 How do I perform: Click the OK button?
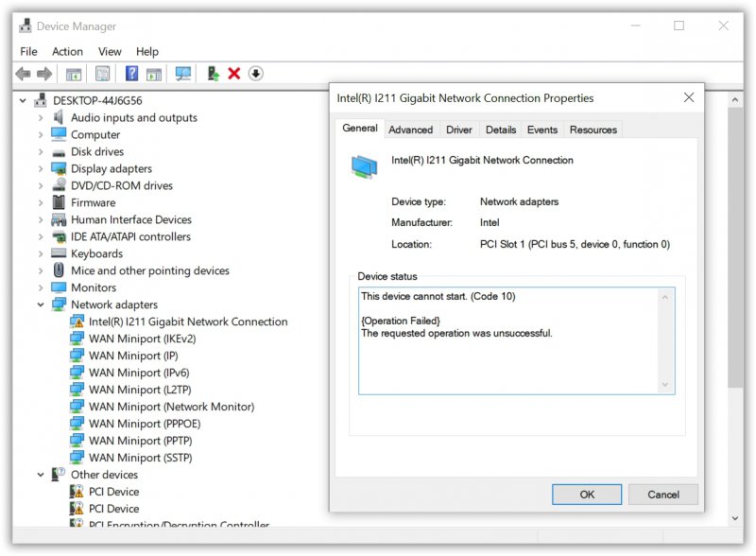pos(588,494)
